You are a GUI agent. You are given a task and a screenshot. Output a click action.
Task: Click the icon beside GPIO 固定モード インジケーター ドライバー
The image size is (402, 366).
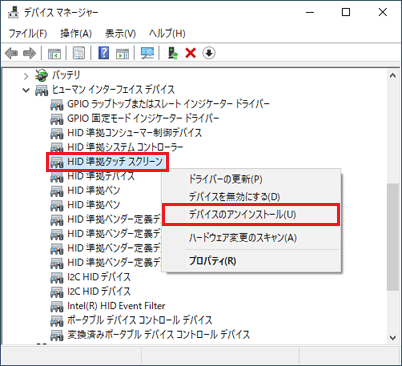57,119
